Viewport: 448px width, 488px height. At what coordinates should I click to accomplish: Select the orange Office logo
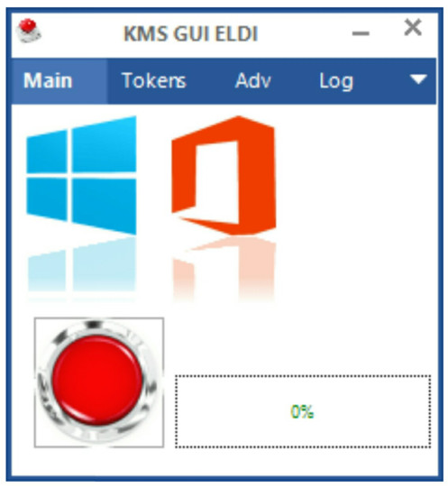[224, 175]
